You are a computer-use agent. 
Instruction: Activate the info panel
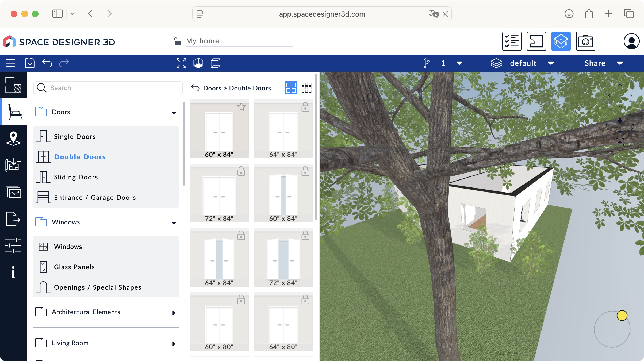tap(13, 272)
